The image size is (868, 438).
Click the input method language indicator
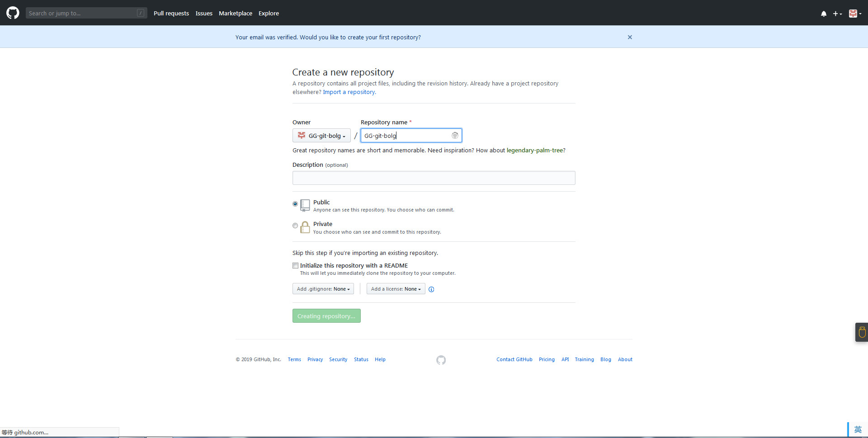coord(858,429)
